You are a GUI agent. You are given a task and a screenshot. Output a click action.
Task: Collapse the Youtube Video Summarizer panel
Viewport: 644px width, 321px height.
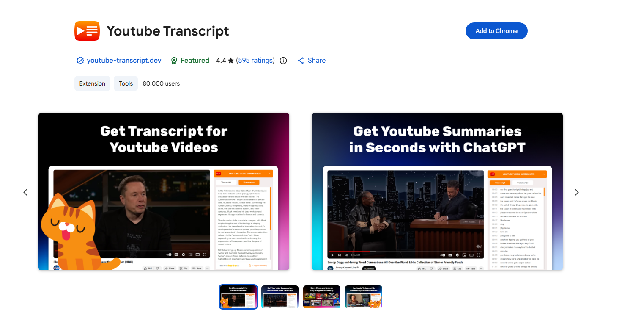(270, 174)
